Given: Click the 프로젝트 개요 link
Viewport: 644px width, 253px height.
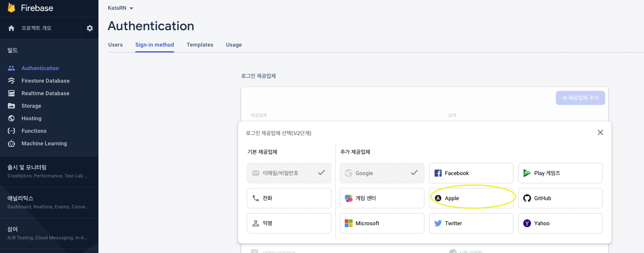Looking at the screenshot, I should (x=36, y=28).
